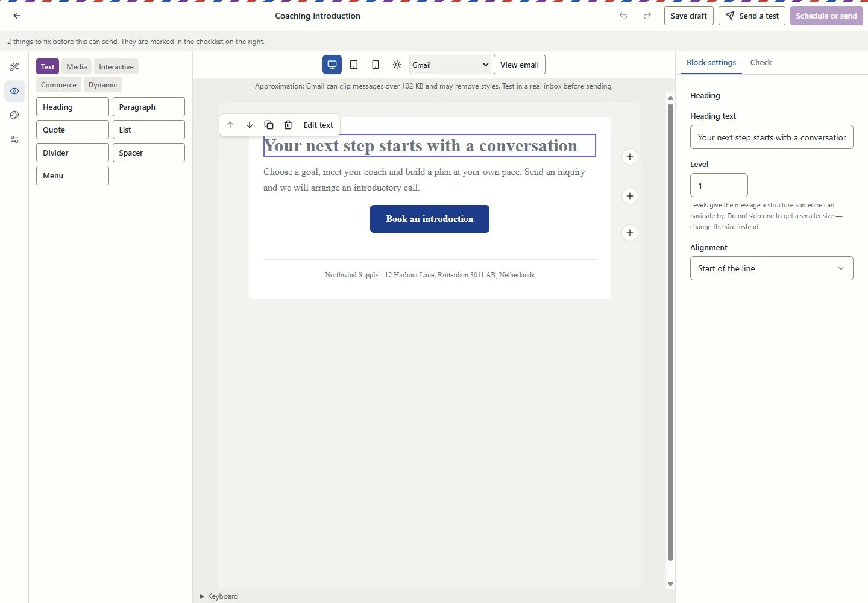The width and height of the screenshot is (868, 603).
Task: Switch preview to tablet view
Action: [354, 65]
